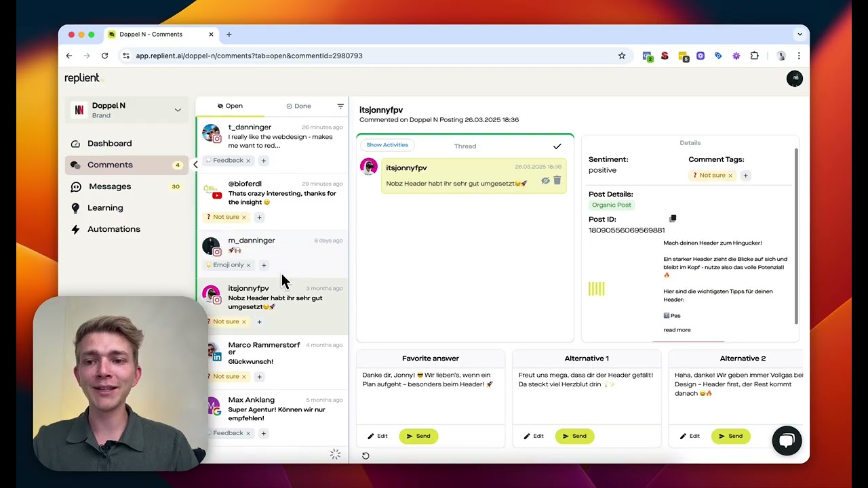Open the Automations sidebar item
Screen dimensions: 868x488
pos(113,229)
